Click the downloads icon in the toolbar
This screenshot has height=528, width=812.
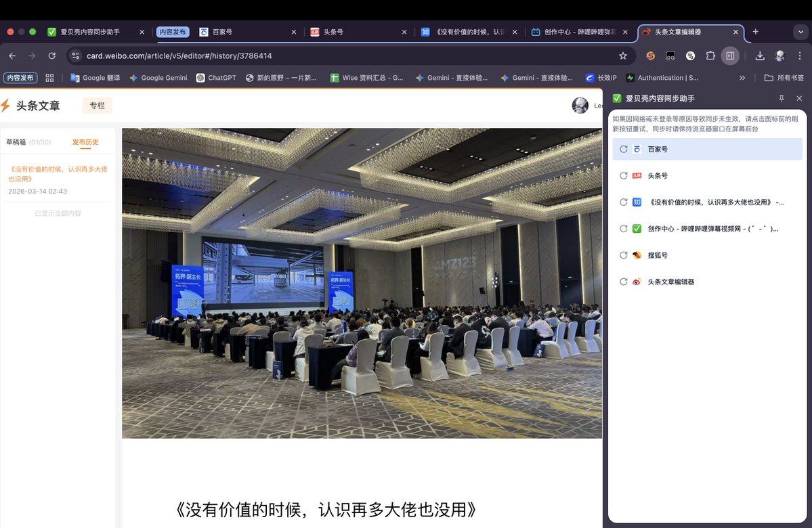[x=759, y=56]
